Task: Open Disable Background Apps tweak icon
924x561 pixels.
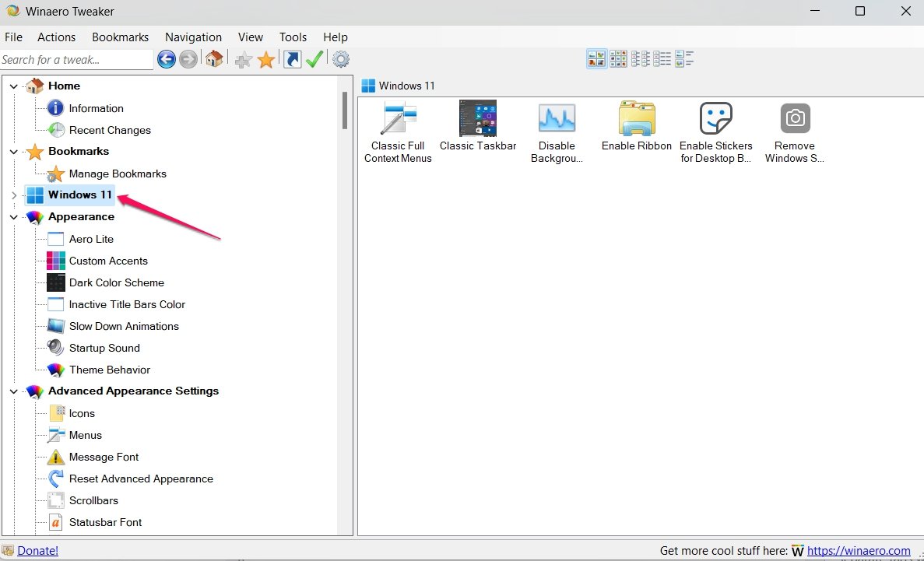Action: click(x=557, y=132)
